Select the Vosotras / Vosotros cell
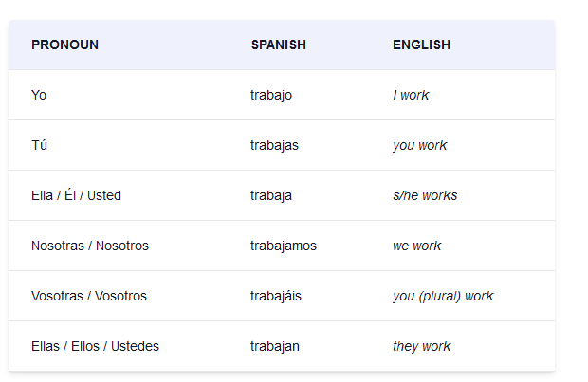Screen dimensions: 588x382 point(89,296)
